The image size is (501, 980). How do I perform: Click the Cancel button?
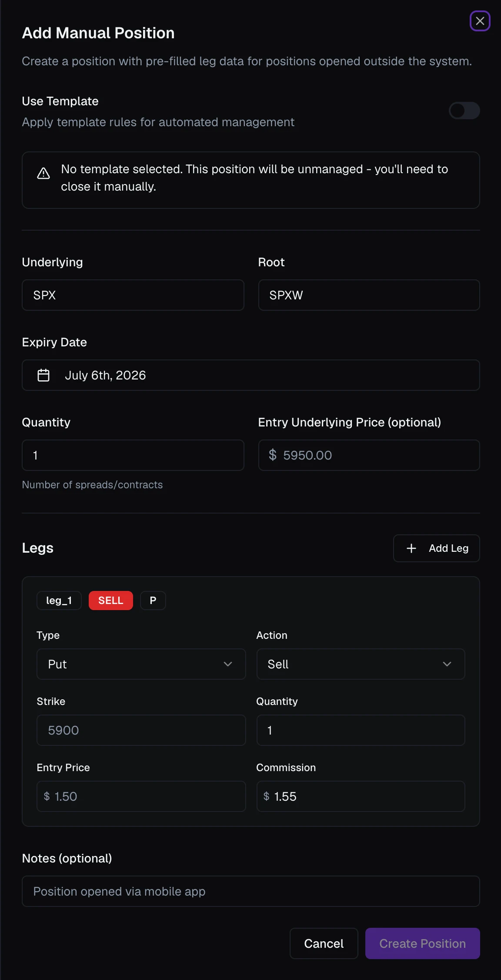click(x=324, y=943)
